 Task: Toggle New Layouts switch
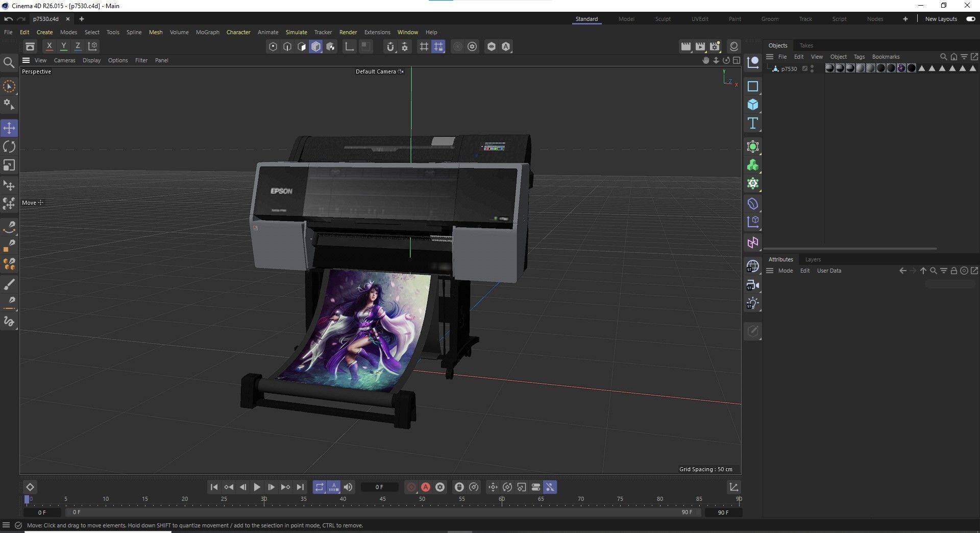click(x=970, y=19)
